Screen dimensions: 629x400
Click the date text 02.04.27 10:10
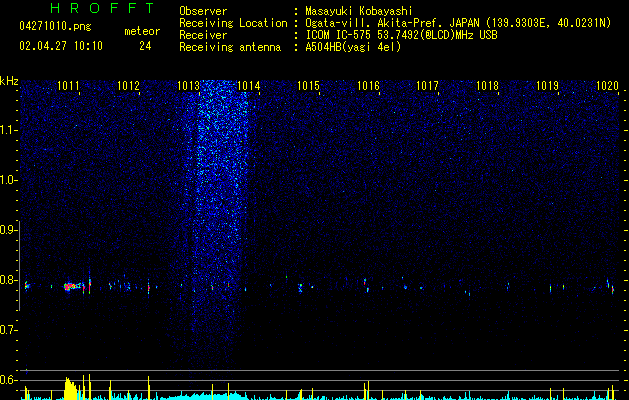point(61,46)
